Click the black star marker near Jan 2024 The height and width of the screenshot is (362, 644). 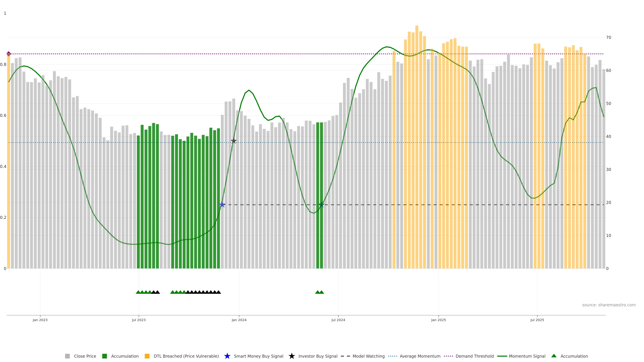pos(233,141)
